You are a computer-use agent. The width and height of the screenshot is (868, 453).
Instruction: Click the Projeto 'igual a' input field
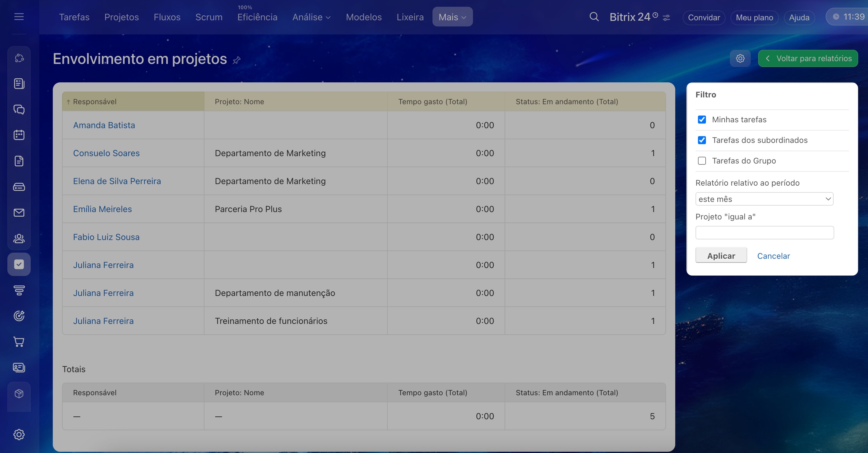[764, 233]
